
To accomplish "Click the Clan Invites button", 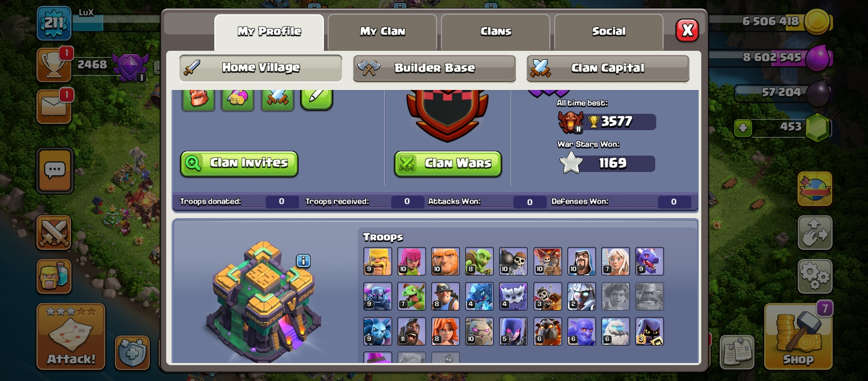I will pyautogui.click(x=239, y=164).
